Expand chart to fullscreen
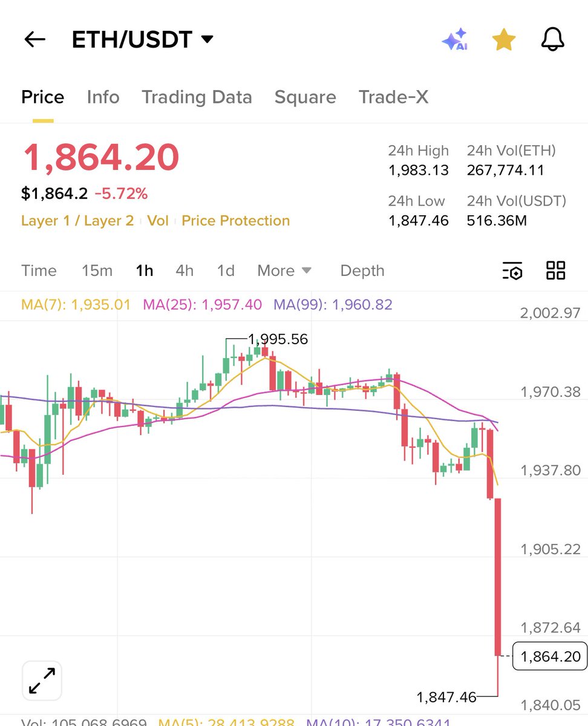The image size is (588, 726). (x=42, y=681)
